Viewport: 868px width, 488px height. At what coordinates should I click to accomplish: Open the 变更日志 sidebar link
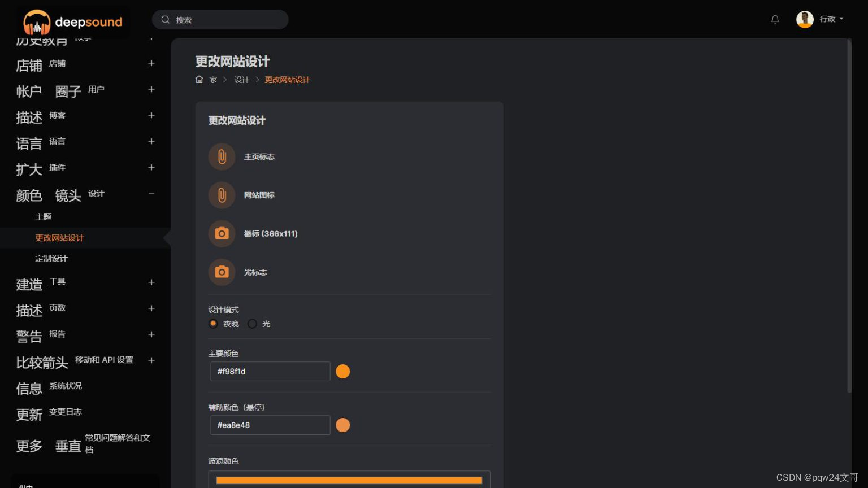tap(66, 412)
